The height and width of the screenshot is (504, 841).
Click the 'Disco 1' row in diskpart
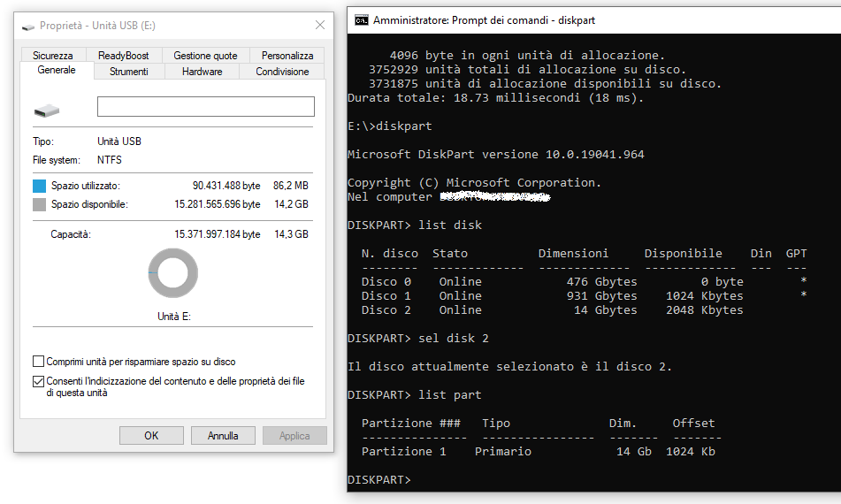click(584, 295)
